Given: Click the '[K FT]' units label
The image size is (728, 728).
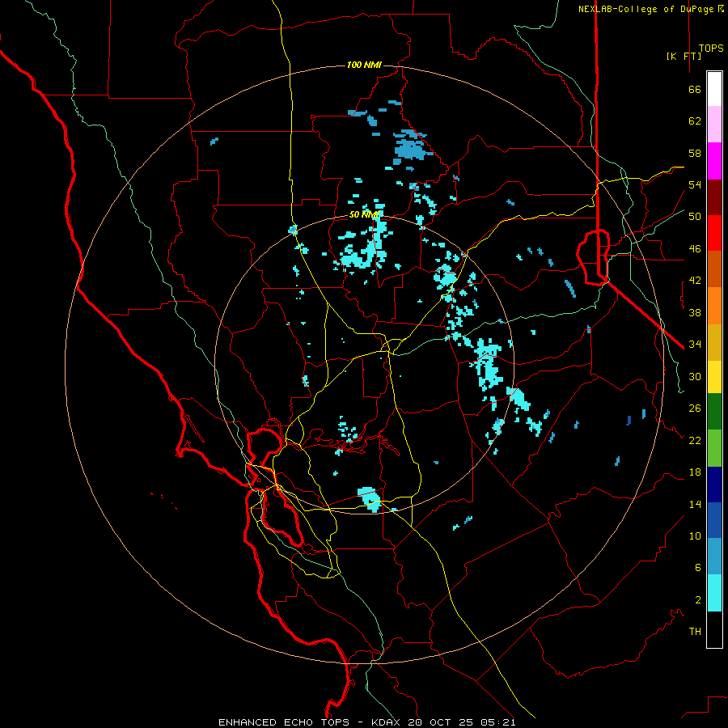Looking at the screenshot, I should pyautogui.click(x=684, y=56).
